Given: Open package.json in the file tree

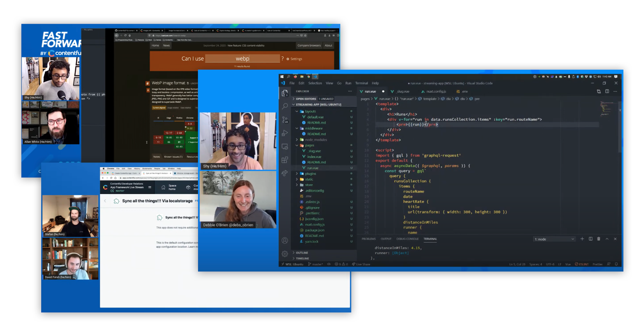Looking at the screenshot, I should click(323, 230).
